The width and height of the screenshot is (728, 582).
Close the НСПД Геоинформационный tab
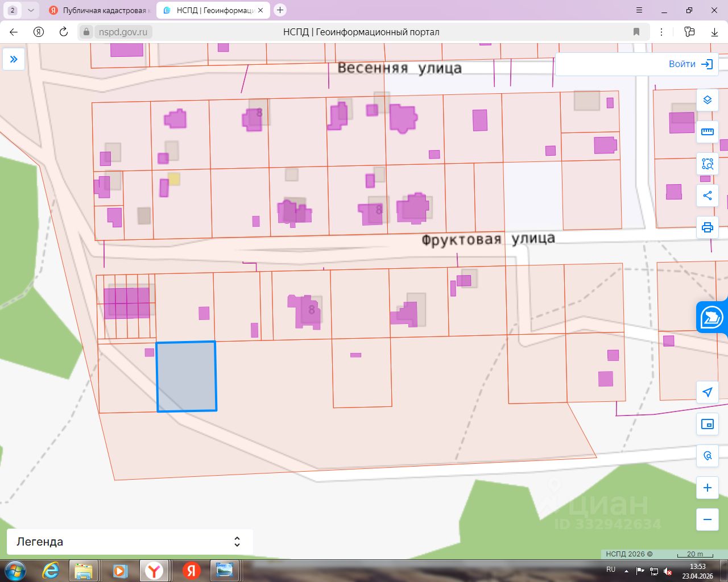click(260, 10)
